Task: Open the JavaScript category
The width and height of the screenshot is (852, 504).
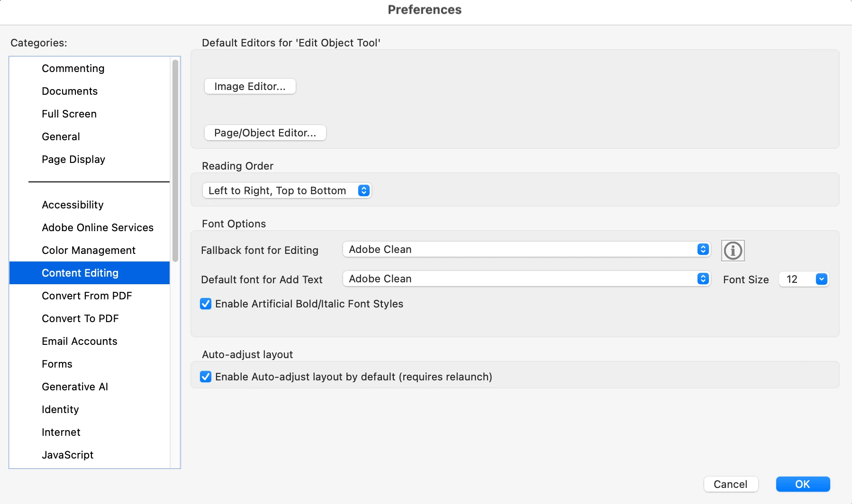Action: [x=67, y=455]
